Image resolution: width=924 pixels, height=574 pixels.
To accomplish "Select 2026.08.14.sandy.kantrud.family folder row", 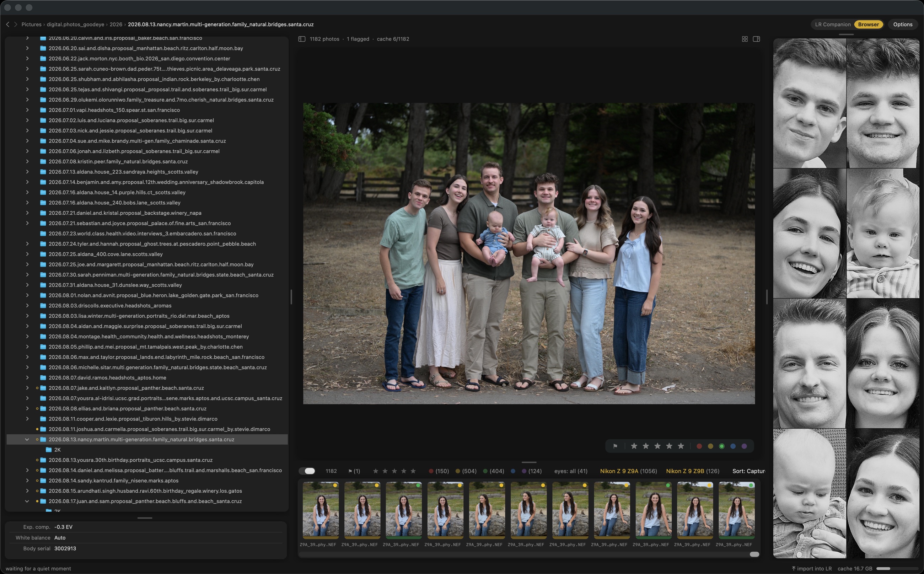I will (x=147, y=481).
